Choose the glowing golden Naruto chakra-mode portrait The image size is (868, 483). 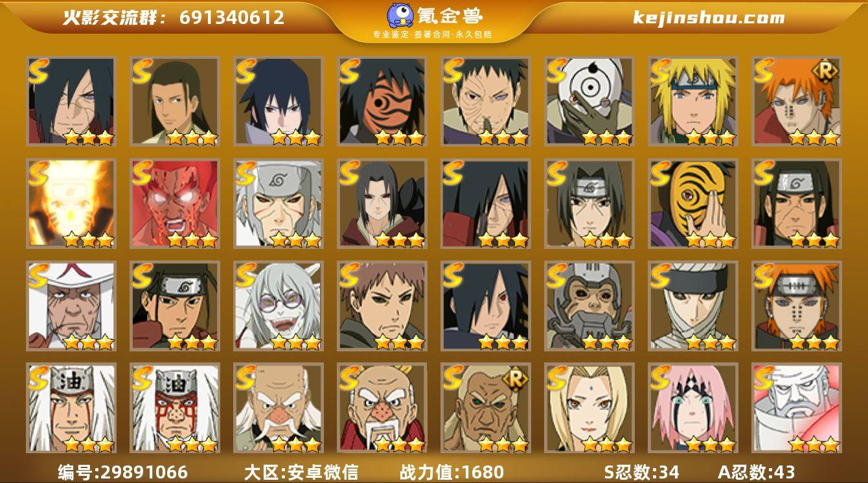click(x=71, y=204)
